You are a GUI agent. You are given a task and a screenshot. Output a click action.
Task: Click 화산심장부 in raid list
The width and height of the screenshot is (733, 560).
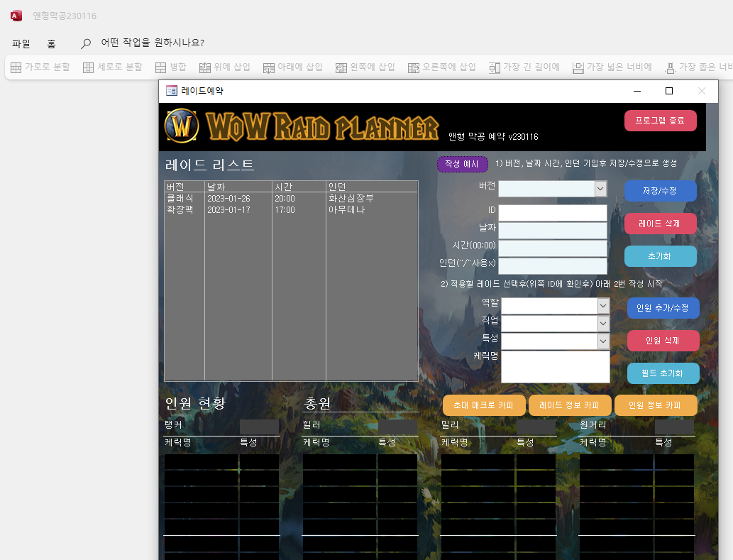click(351, 199)
